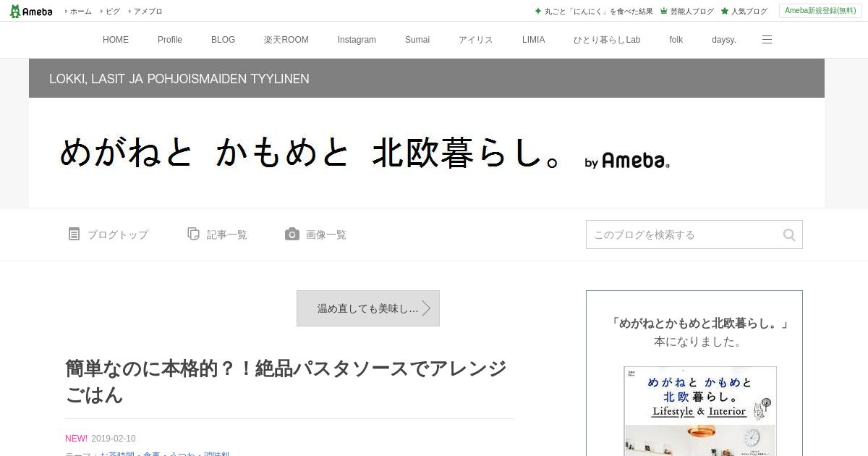The width and height of the screenshot is (868, 456).
Task: Click the 2019-02-10 post date
Action: click(x=114, y=439)
